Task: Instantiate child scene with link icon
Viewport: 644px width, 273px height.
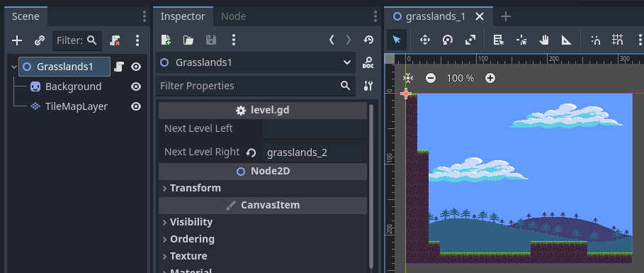Action: pyautogui.click(x=40, y=40)
